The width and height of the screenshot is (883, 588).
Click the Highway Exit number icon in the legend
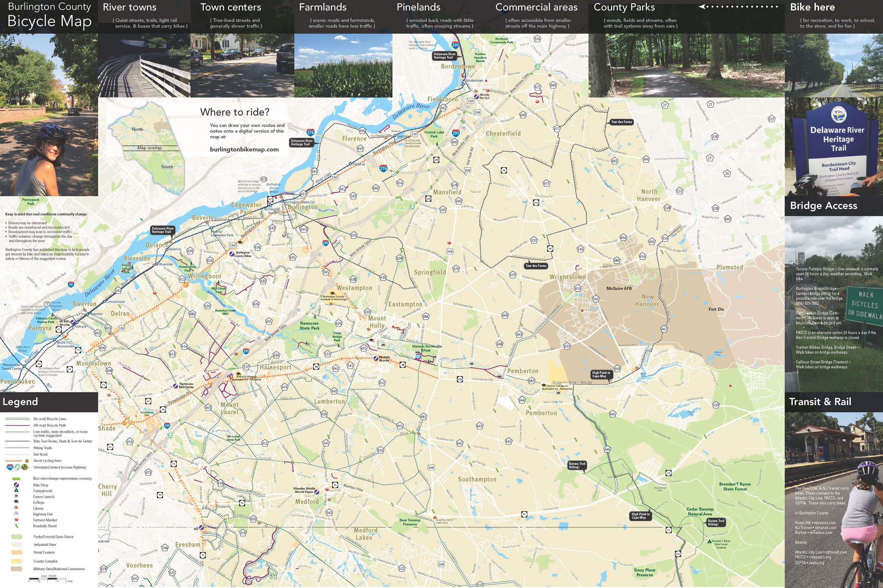17,514
